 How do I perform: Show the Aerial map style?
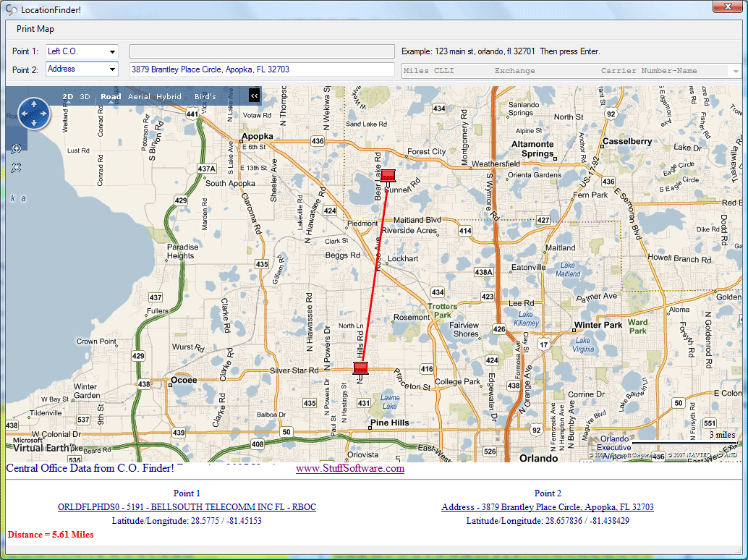point(139,96)
